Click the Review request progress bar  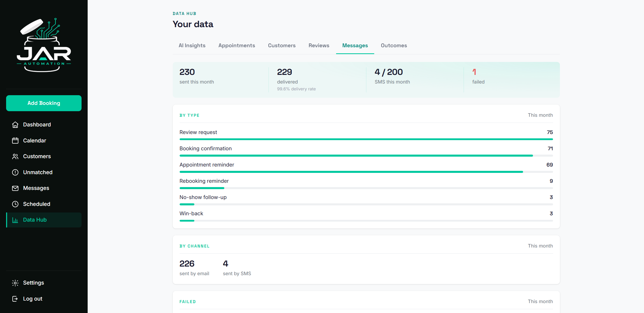[x=366, y=139]
